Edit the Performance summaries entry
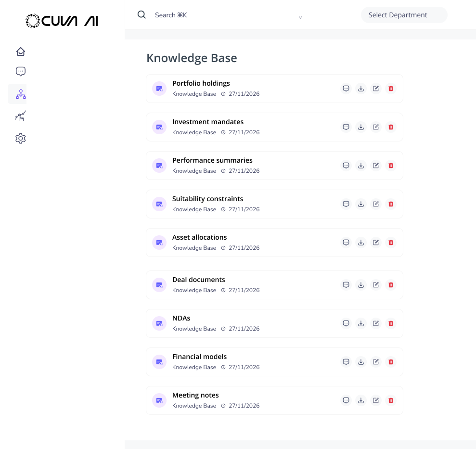This screenshot has width=476, height=449. click(x=376, y=166)
